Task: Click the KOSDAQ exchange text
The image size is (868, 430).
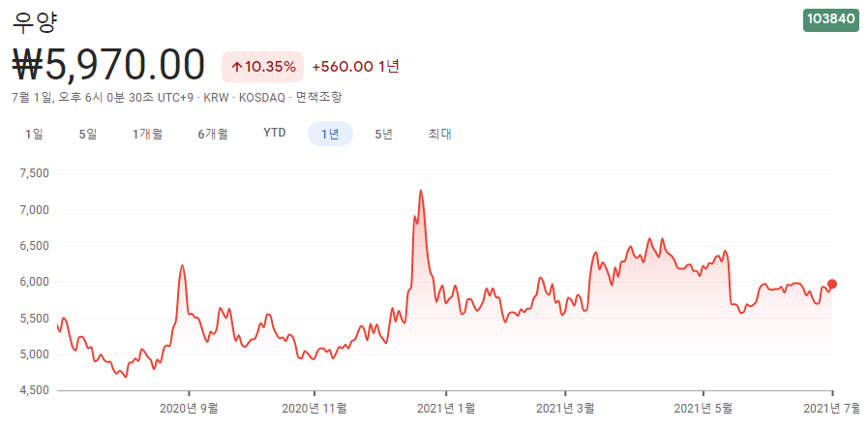Action: [262, 98]
